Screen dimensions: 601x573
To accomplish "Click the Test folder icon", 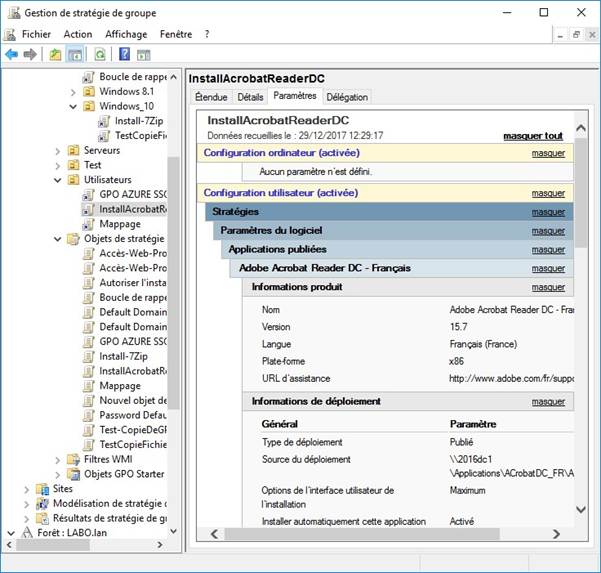I will tap(73, 165).
